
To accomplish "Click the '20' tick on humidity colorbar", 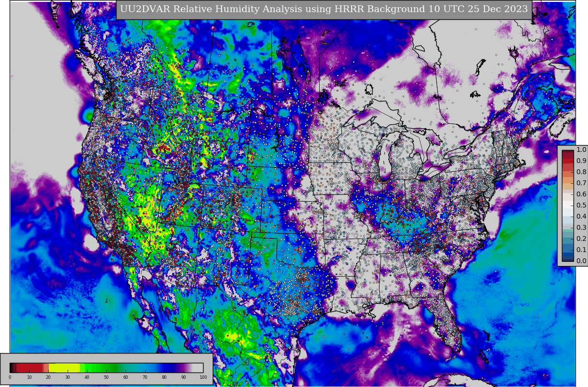I will coord(48,377).
